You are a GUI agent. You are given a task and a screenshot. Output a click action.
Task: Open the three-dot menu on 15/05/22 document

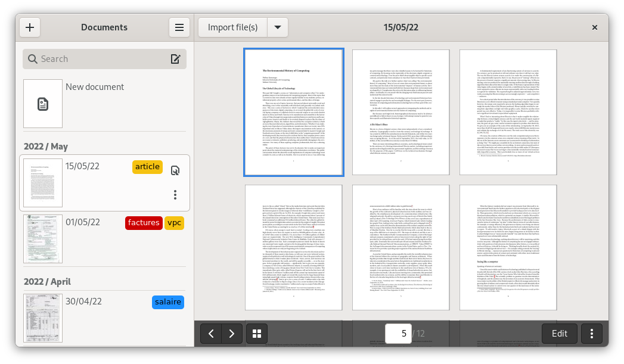(175, 195)
